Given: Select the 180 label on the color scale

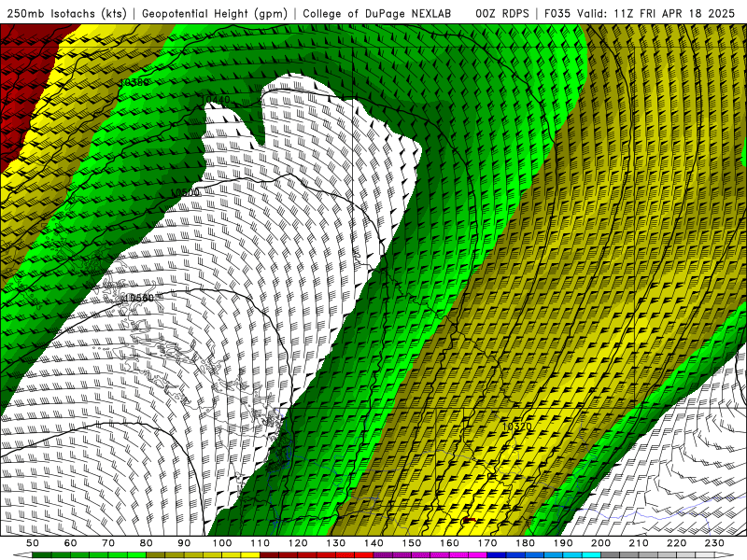Looking at the screenshot, I should (525, 543).
